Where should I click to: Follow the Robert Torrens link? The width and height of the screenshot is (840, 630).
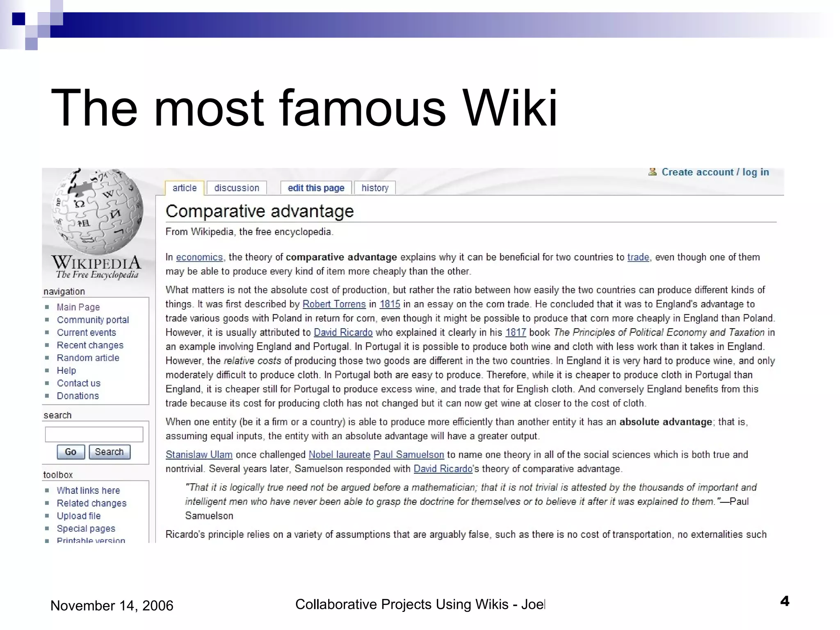point(334,304)
